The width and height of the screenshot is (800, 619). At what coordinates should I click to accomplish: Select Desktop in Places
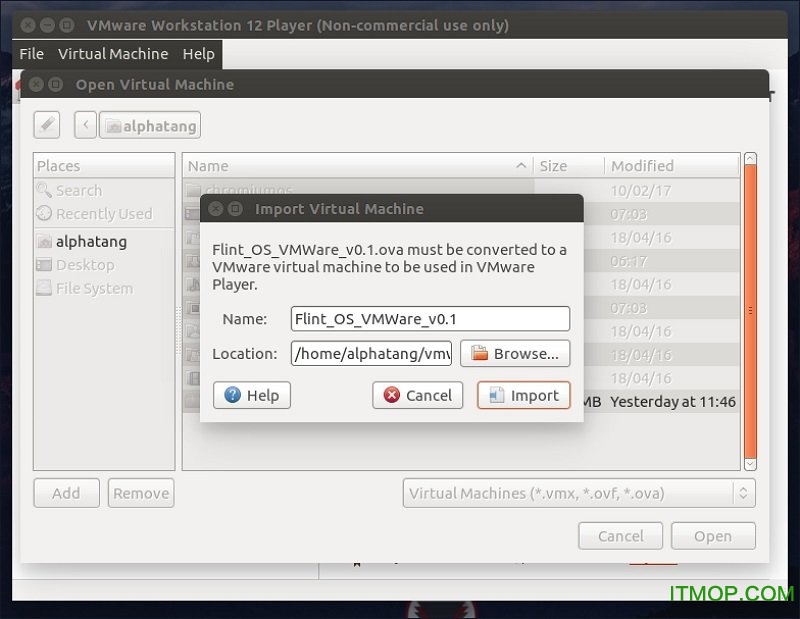104,265
